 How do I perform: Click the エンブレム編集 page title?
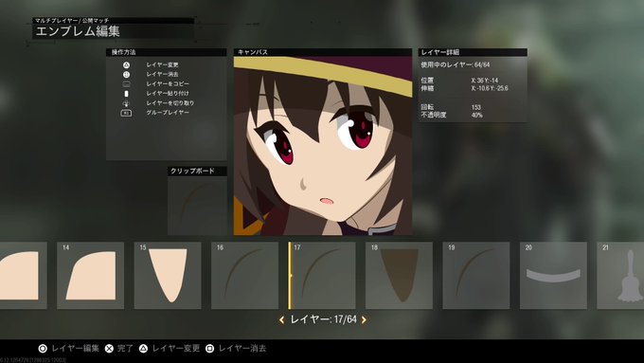[78, 31]
